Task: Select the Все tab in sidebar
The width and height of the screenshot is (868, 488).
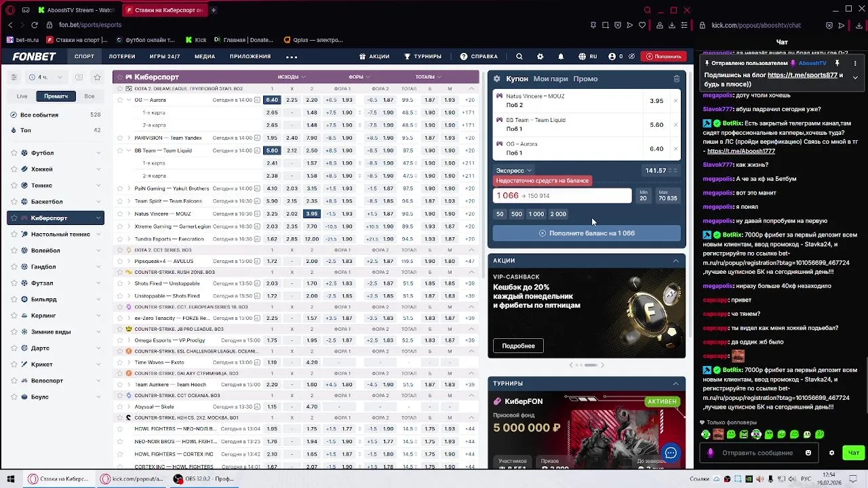Action: click(89, 96)
